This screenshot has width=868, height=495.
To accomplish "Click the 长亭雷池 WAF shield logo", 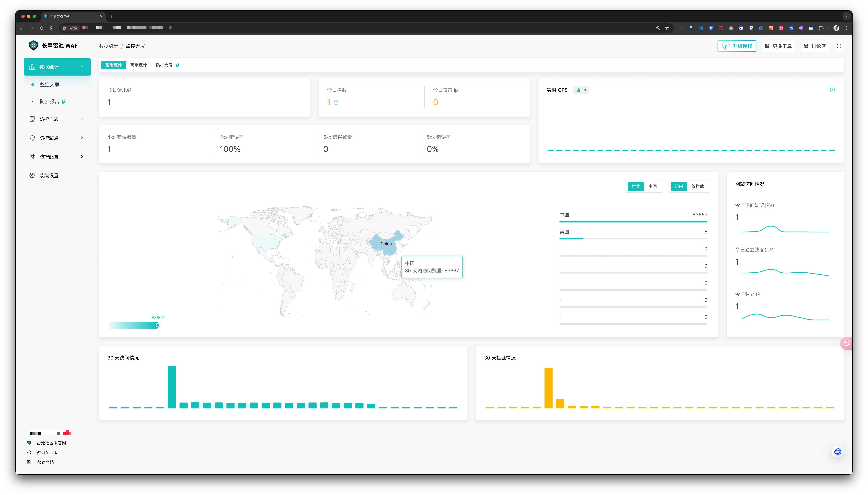I will click(33, 45).
